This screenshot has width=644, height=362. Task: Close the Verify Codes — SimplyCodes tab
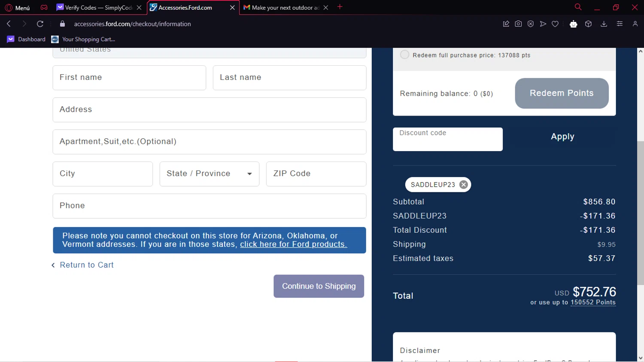pyautogui.click(x=139, y=8)
